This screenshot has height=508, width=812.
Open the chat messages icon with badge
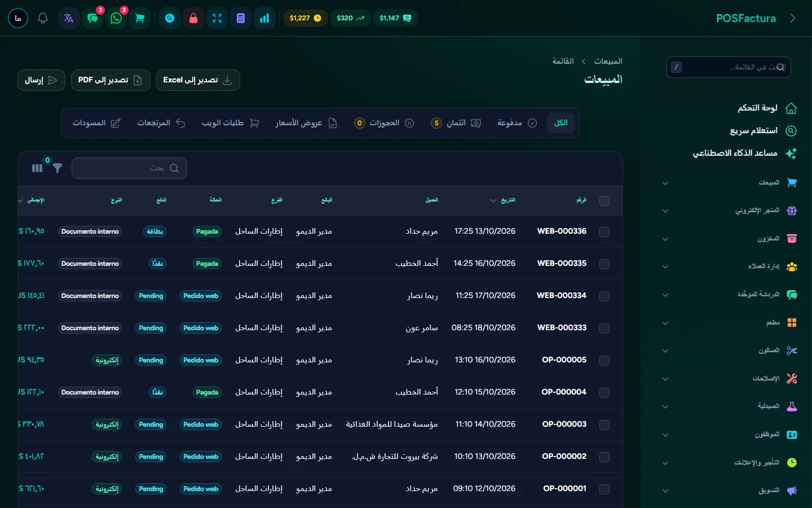click(92, 18)
